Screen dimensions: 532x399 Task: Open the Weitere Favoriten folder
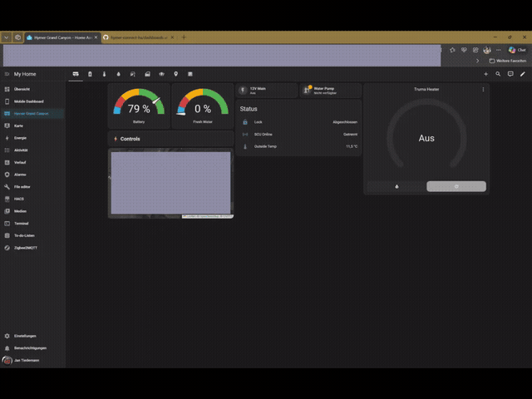(x=508, y=61)
